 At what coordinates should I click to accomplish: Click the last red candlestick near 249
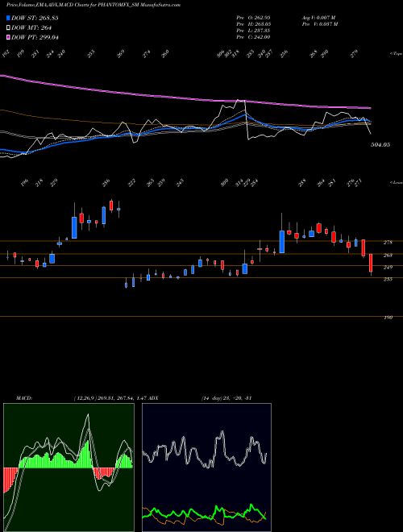(371, 264)
